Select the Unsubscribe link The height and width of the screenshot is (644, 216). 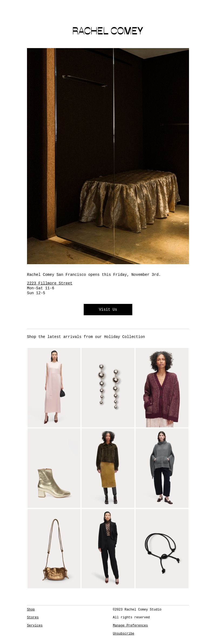[123, 634]
